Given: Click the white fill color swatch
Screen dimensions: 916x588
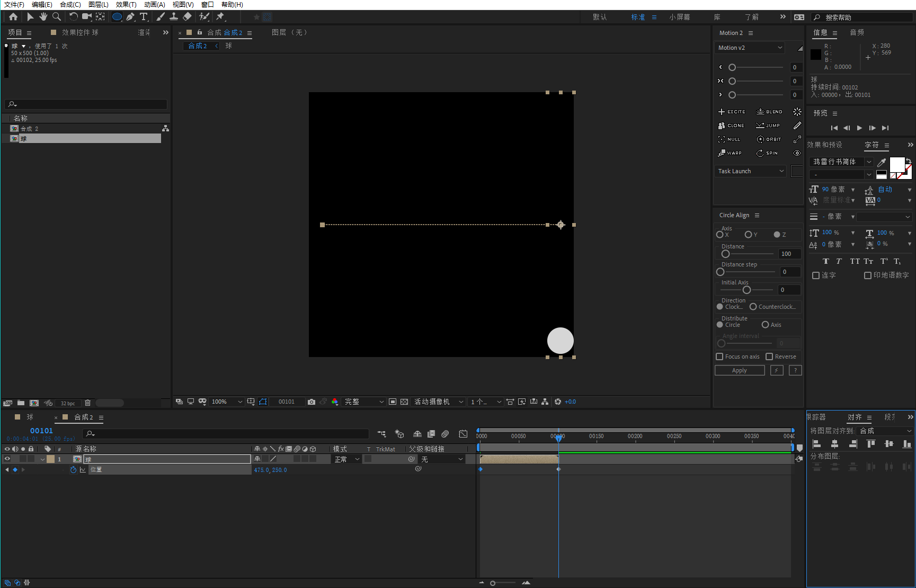Looking at the screenshot, I should pyautogui.click(x=897, y=165).
